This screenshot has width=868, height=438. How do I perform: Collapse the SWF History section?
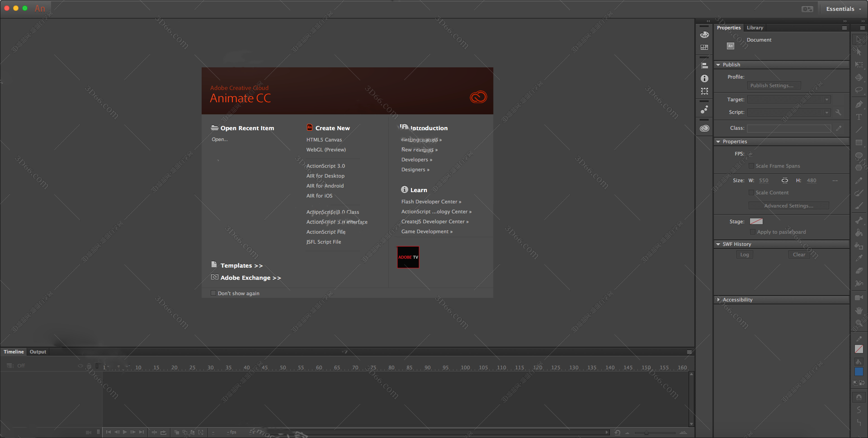coord(718,244)
